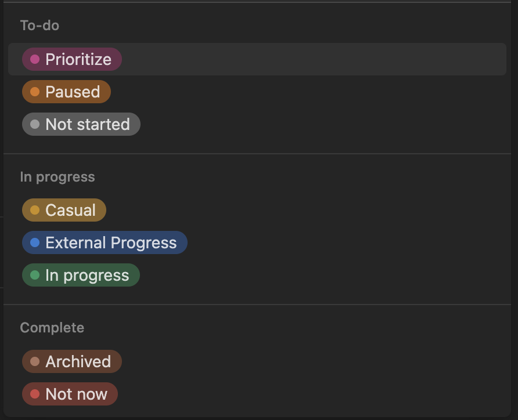Click the yellow dot inside the Casual tag

[35, 210]
